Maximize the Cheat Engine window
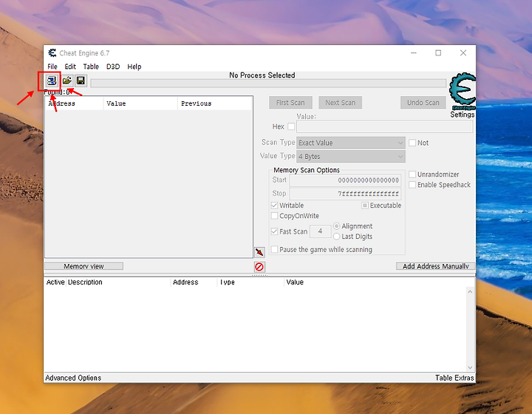Viewport: 532px width, 414px height. [x=438, y=53]
